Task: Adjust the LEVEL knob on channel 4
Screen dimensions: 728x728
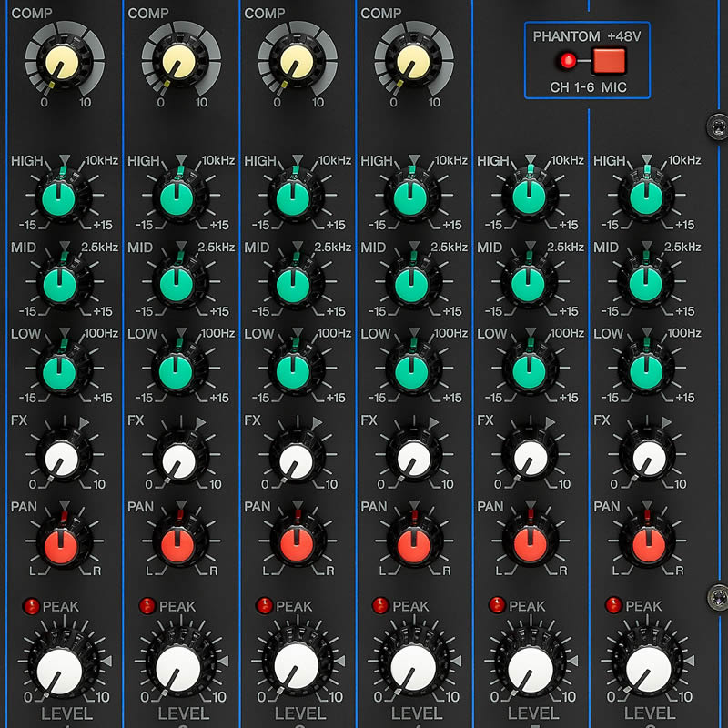Action: (414, 667)
